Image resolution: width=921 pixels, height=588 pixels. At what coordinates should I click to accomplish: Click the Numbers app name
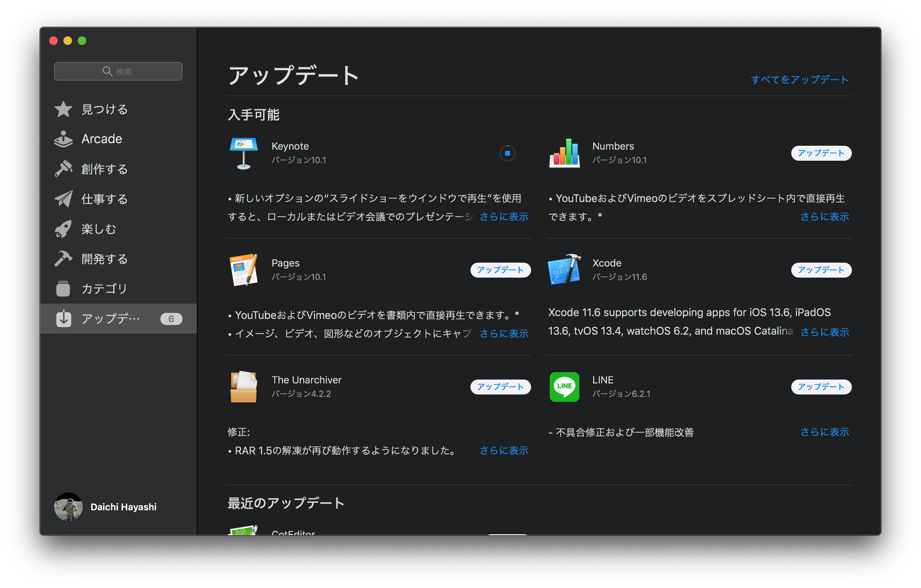pos(613,146)
